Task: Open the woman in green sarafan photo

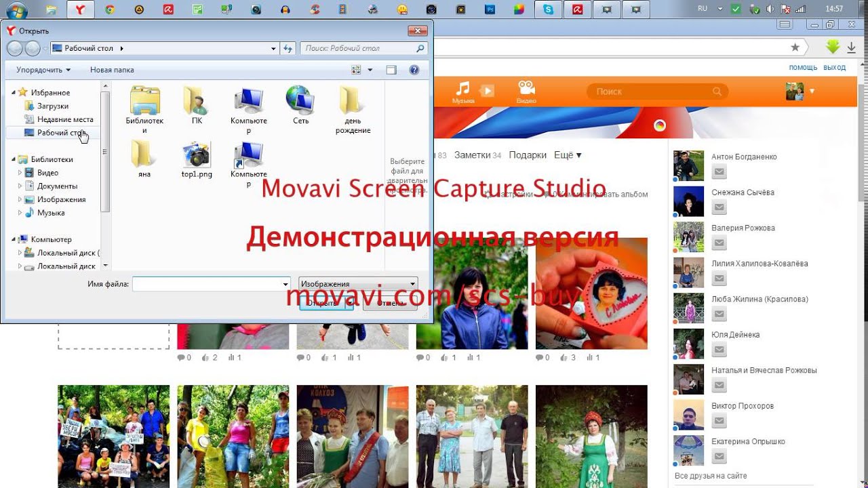Action: (591, 436)
